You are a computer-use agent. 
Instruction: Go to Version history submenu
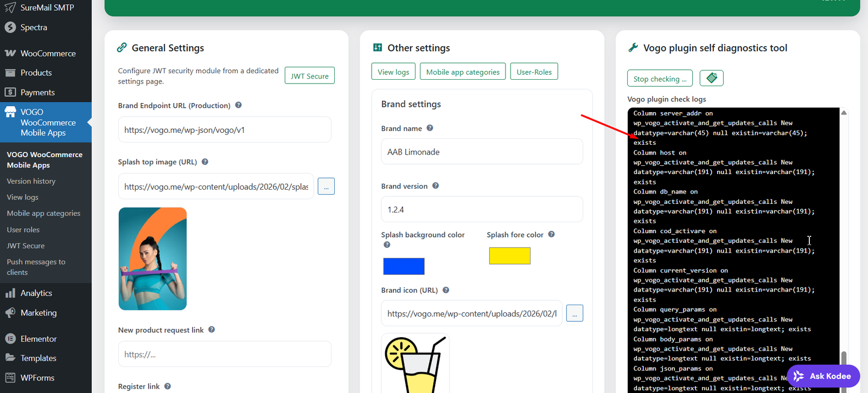pos(31,181)
